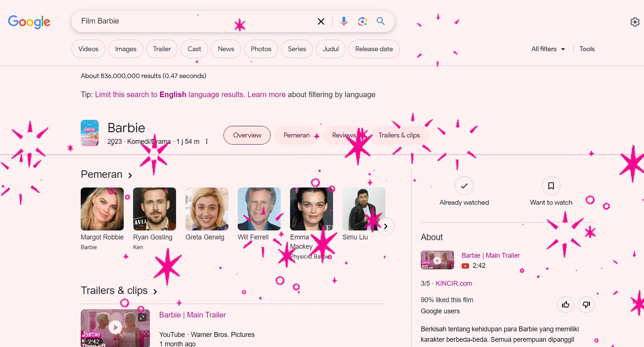Submit search with magnifier icon
Image resolution: width=644 pixels, height=347 pixels.
tap(380, 21)
